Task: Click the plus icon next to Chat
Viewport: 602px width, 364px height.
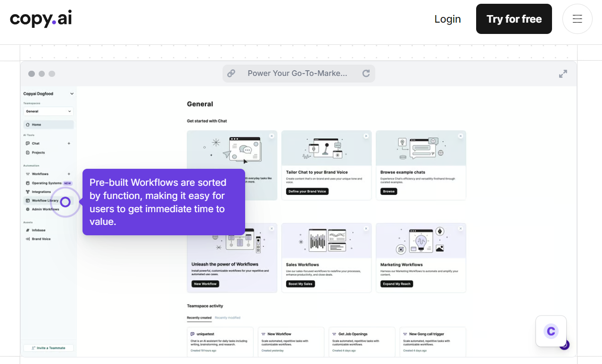Action: coord(69,143)
